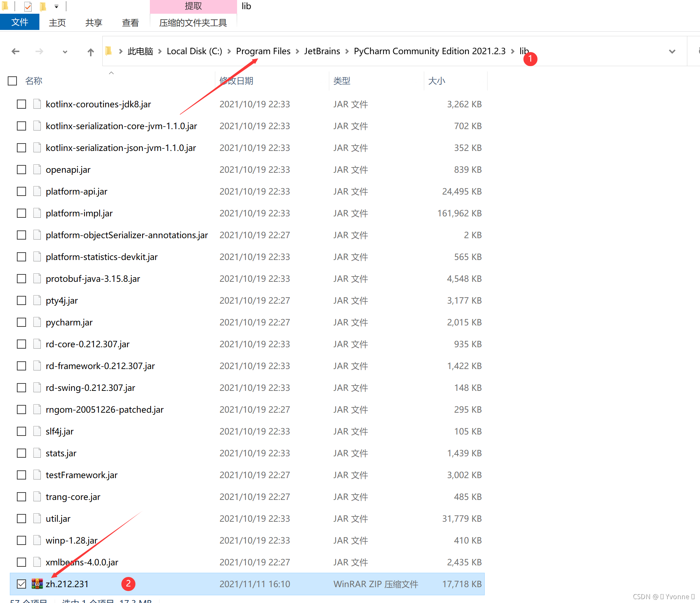
Task: Toggle the select-all checkbox beside 名称
Action: click(12, 81)
